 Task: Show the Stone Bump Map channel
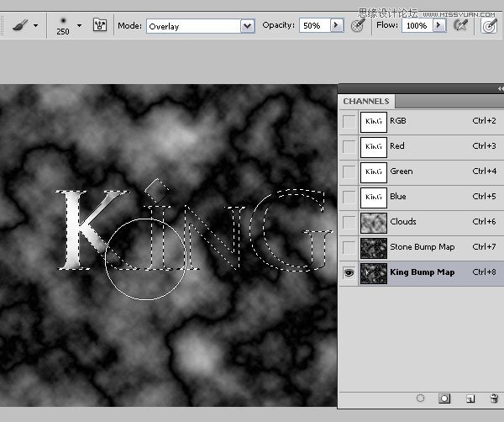point(349,248)
